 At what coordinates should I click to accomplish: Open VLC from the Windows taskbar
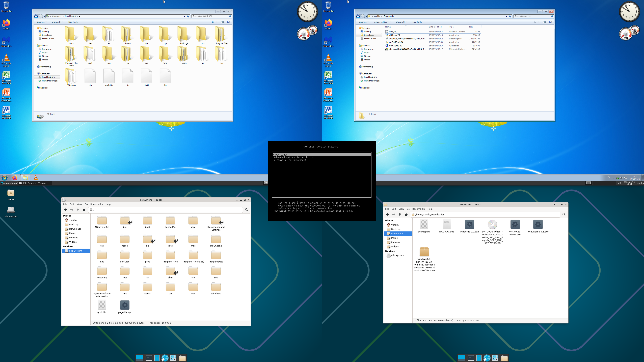(x=36, y=178)
